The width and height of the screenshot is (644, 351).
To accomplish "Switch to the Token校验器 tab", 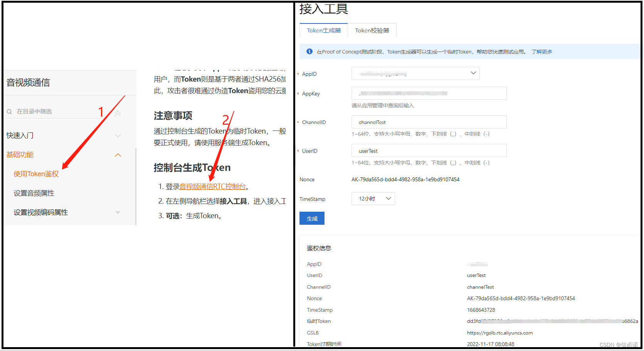I will [372, 30].
